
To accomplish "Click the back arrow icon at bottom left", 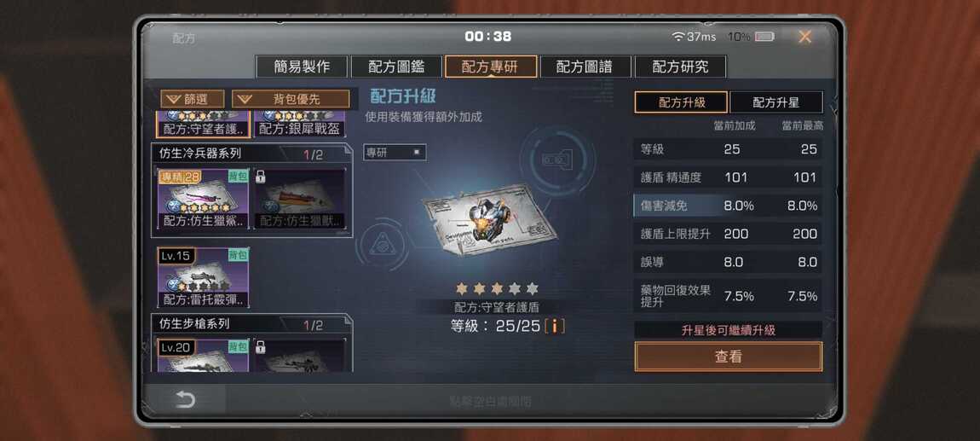I will pyautogui.click(x=185, y=400).
